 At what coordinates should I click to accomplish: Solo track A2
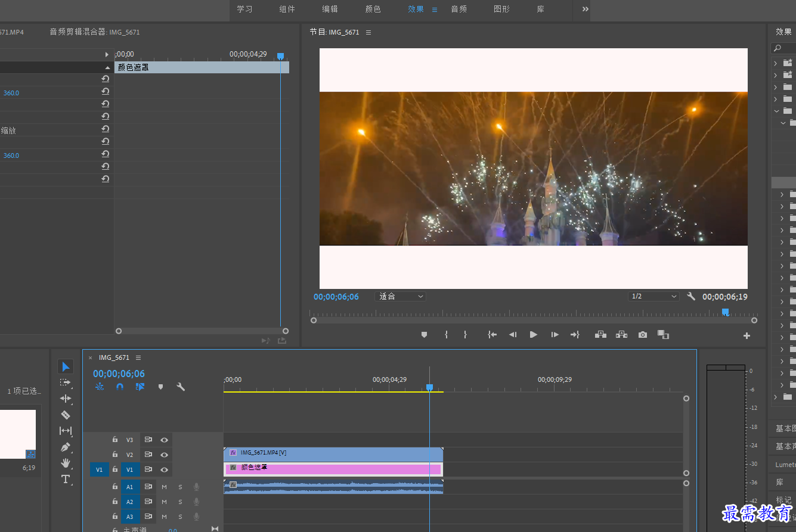click(180, 502)
